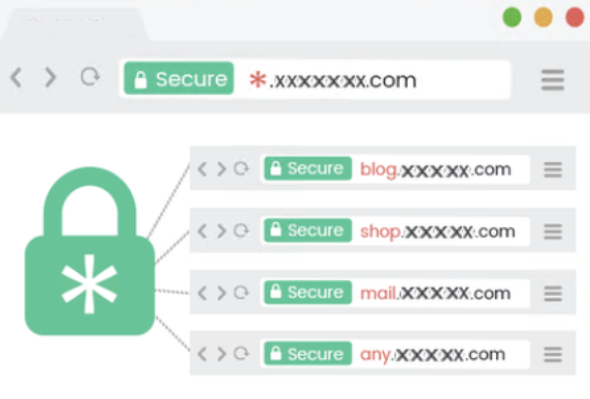Open the hamburger menu in the main browser bar
The height and width of the screenshot is (399, 590).
pos(552,79)
